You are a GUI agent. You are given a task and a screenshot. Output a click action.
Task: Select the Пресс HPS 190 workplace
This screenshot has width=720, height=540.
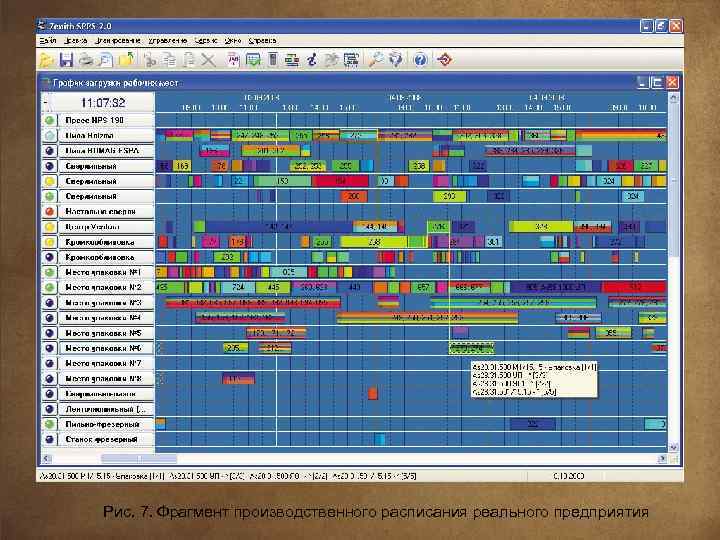point(106,120)
